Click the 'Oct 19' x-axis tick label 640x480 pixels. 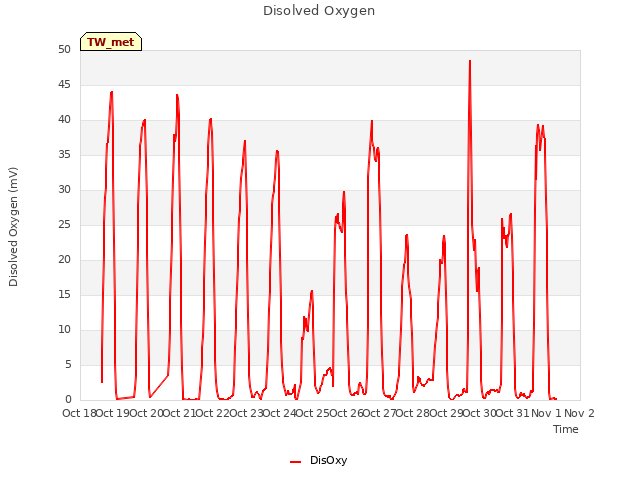113,413
